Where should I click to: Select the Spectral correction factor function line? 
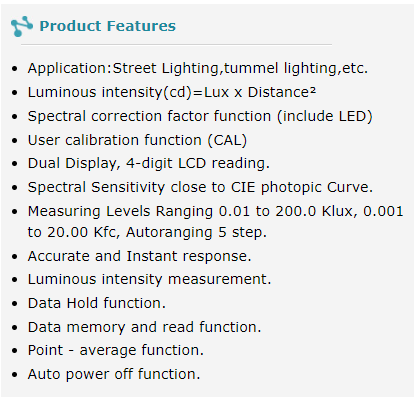[200, 116]
